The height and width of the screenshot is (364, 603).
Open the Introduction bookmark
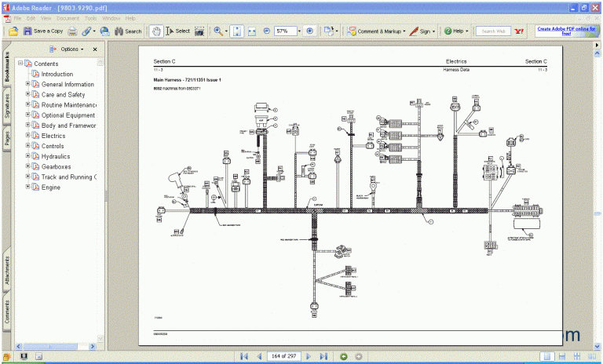(57, 74)
